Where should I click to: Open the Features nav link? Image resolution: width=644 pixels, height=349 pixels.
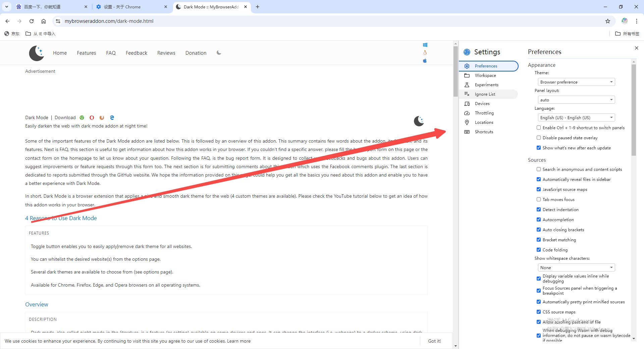point(87,53)
